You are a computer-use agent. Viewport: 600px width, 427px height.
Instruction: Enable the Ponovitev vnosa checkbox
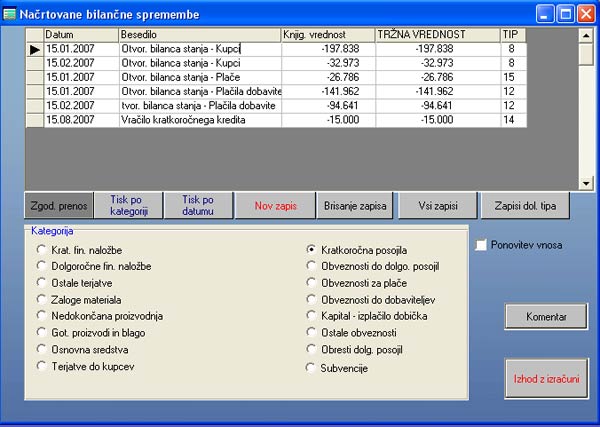point(481,245)
